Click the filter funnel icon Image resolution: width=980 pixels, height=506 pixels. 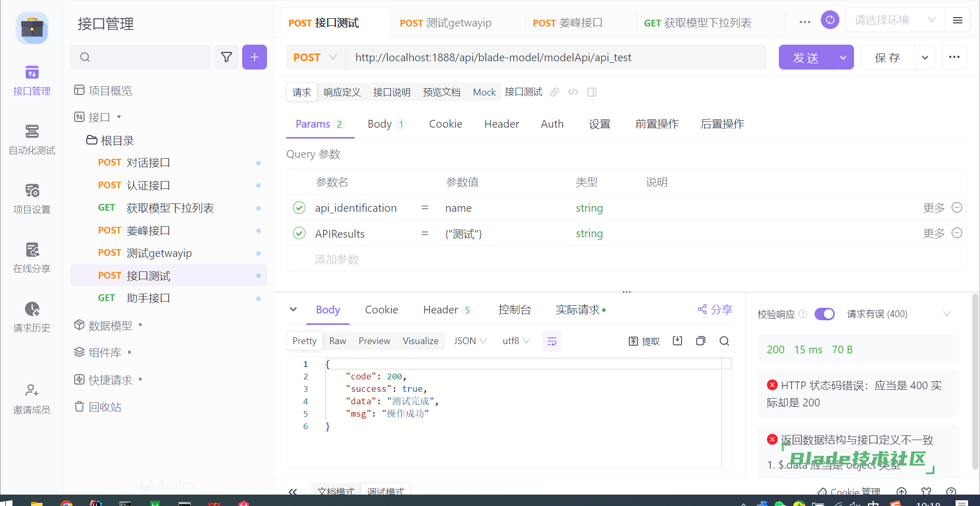click(227, 57)
